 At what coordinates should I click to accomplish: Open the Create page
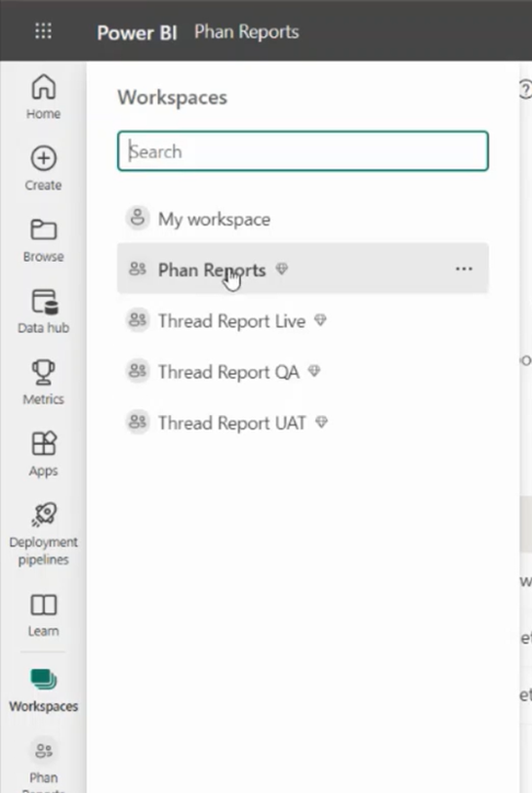(44, 168)
